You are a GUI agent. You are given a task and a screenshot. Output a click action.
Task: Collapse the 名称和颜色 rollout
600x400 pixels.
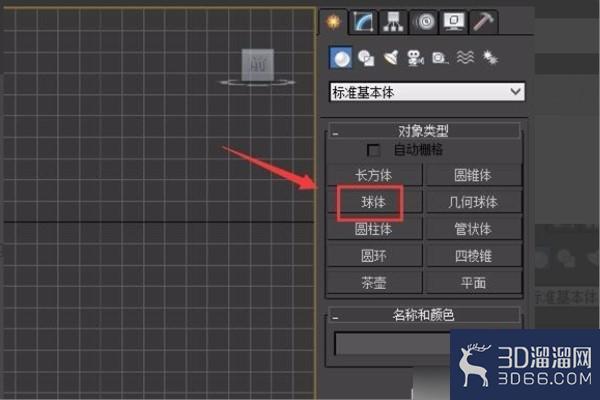(424, 315)
